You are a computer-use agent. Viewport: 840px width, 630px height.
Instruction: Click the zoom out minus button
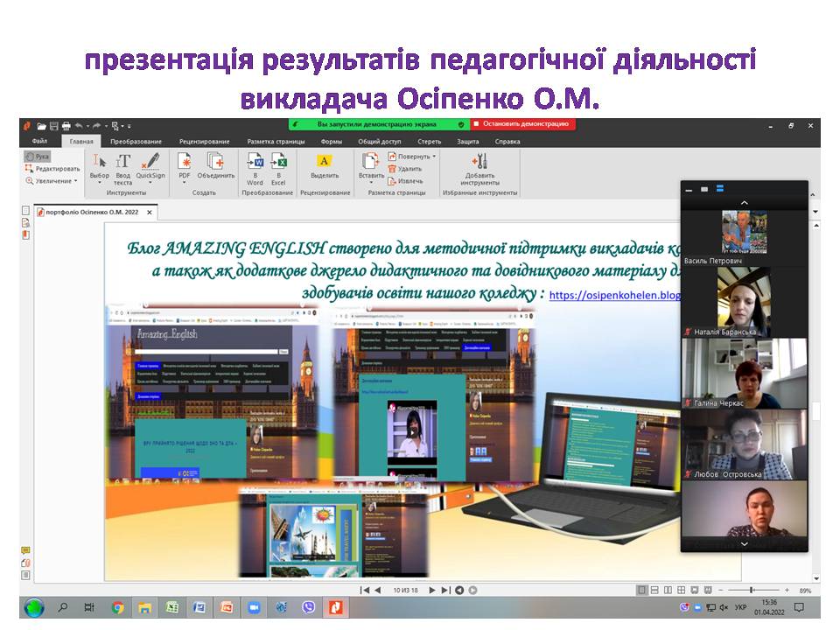tap(720, 590)
